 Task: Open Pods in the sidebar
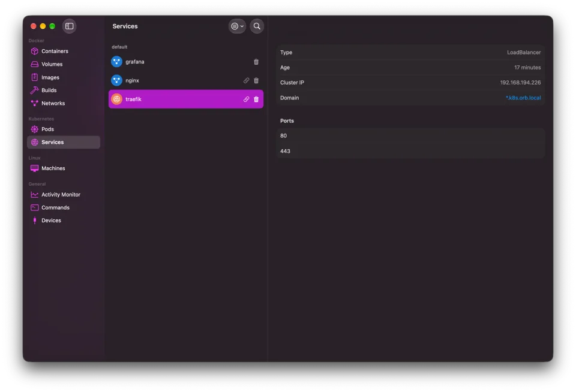64,129
